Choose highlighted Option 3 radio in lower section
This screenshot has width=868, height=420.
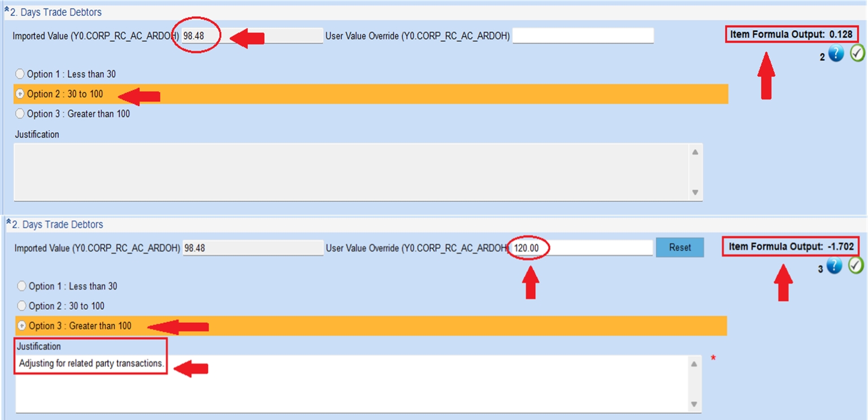click(22, 326)
